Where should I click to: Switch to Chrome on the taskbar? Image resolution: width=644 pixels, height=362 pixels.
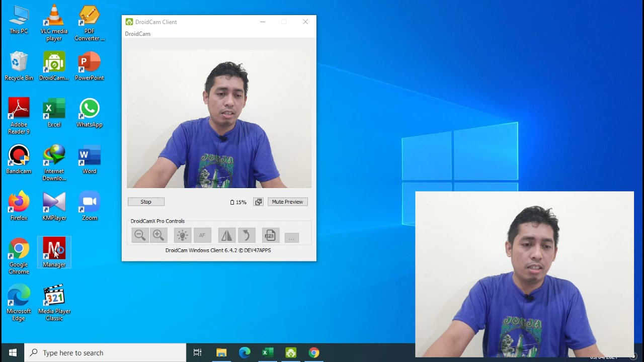tap(314, 352)
